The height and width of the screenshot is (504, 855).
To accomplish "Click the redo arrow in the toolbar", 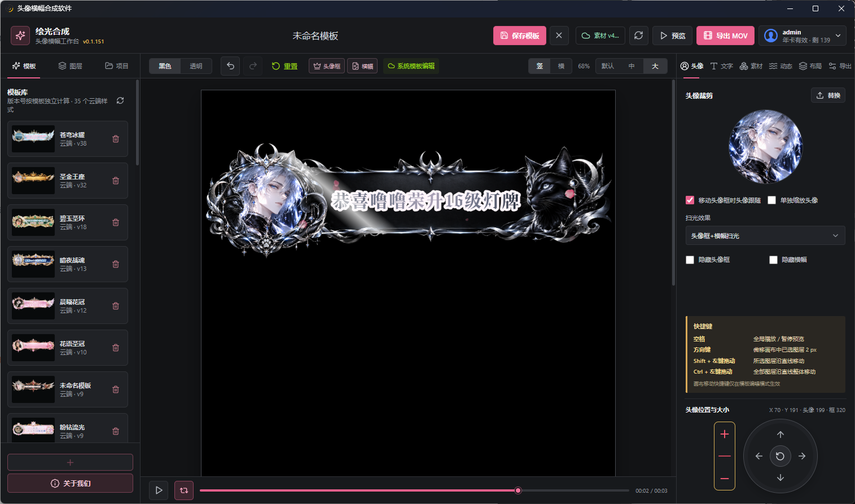I will 253,66.
